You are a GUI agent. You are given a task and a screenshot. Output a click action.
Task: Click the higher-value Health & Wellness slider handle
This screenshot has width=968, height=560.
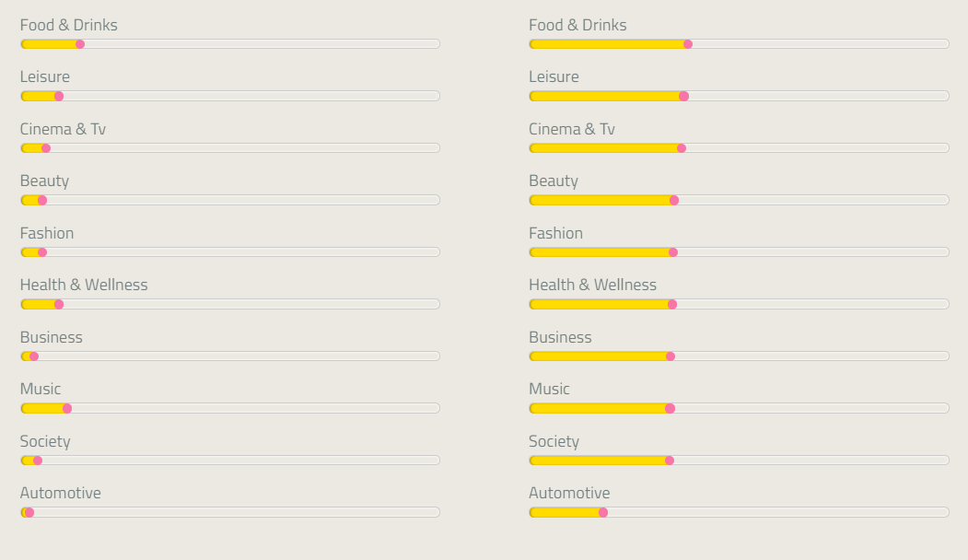coord(672,304)
